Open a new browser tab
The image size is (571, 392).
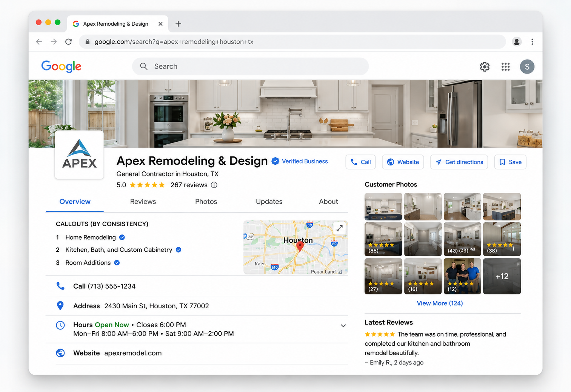178,24
